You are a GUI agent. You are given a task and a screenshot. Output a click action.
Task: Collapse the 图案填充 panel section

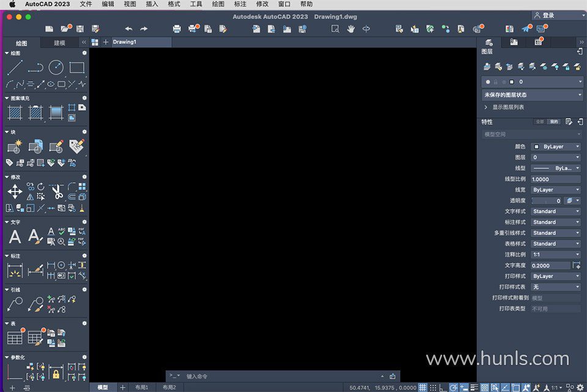click(7, 98)
